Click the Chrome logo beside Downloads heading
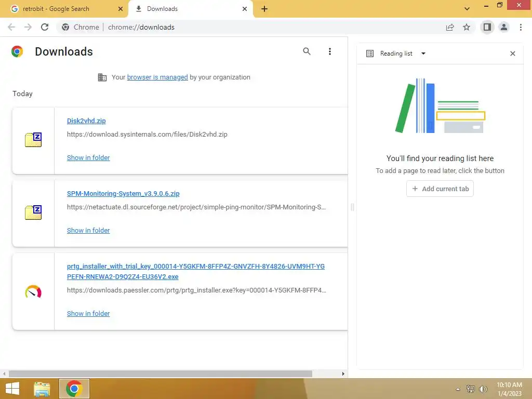The image size is (532, 399). click(x=17, y=51)
